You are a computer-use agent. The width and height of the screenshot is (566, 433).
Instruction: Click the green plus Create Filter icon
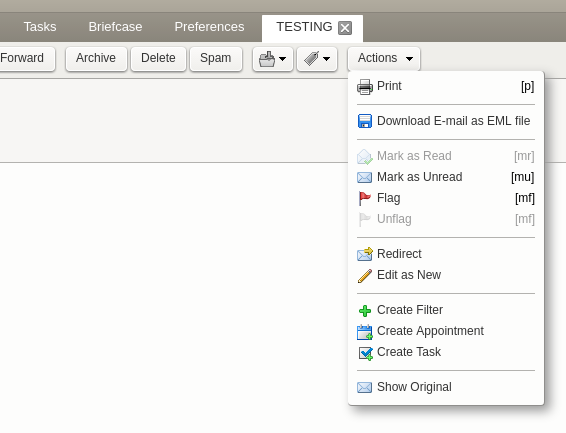click(x=365, y=311)
